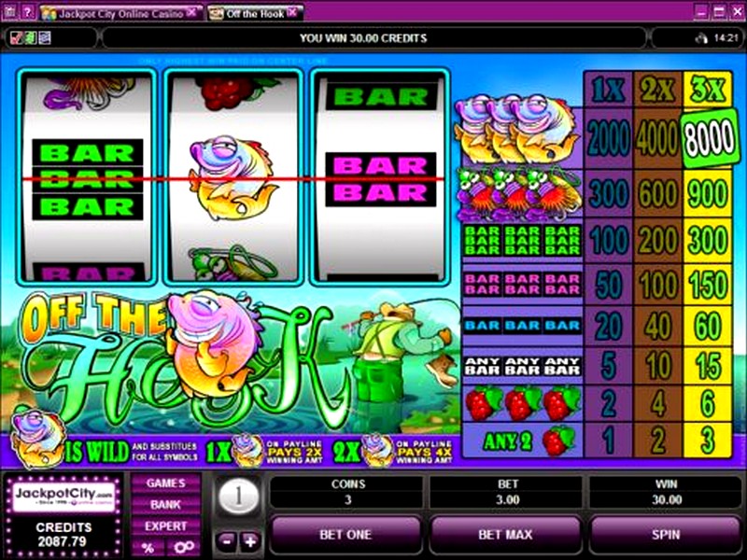Image resolution: width=747 pixels, height=560 pixels.
Task: Click the blue list status icon
Action: click(45, 38)
